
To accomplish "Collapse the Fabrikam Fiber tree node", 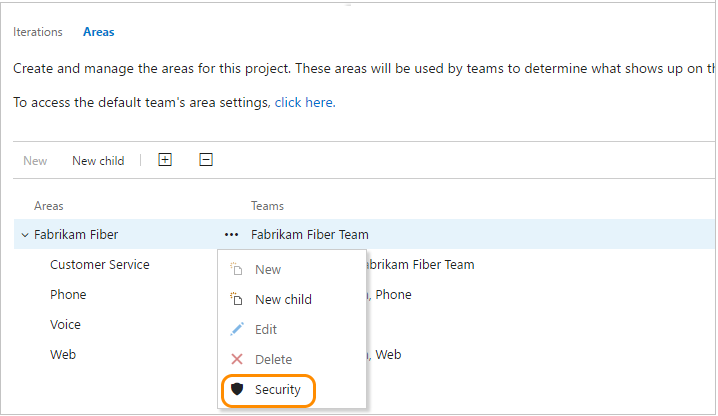I will [x=25, y=235].
